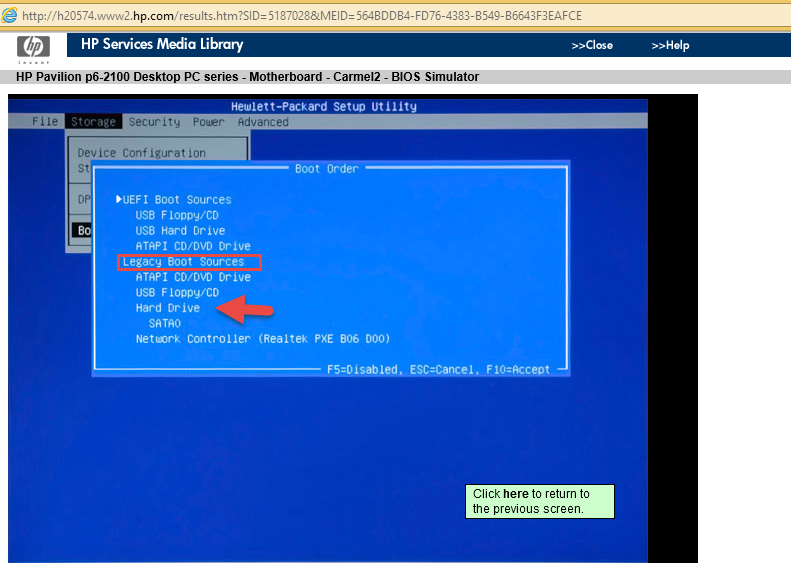Click the >>Close link

[592, 45]
